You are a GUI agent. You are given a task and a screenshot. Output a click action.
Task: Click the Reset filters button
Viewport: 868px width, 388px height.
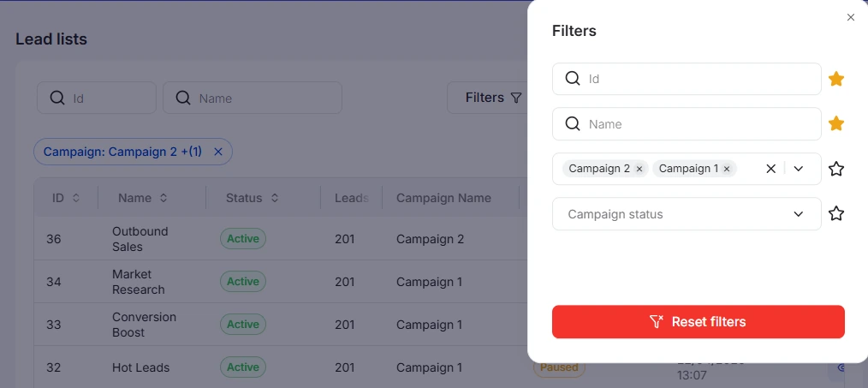[698, 321]
